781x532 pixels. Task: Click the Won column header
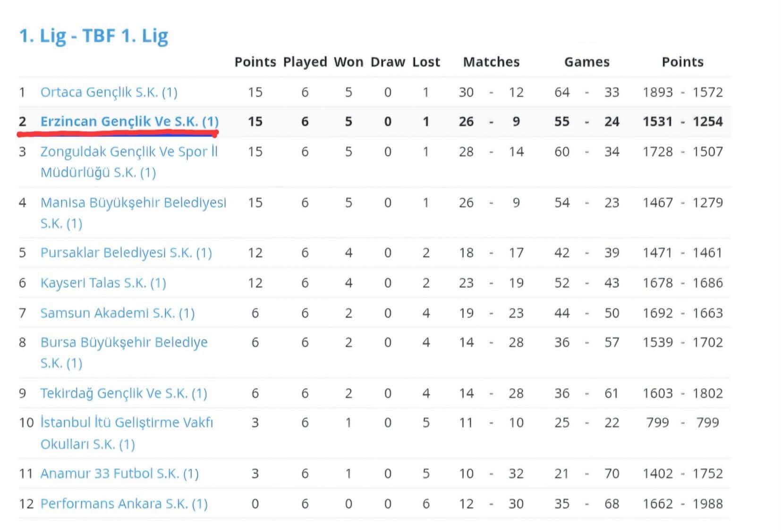348,62
